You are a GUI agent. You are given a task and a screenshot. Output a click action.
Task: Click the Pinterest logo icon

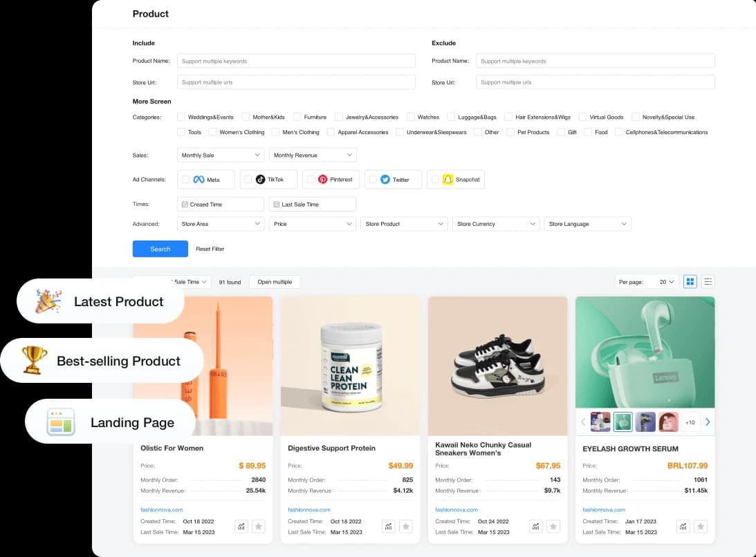(x=322, y=180)
